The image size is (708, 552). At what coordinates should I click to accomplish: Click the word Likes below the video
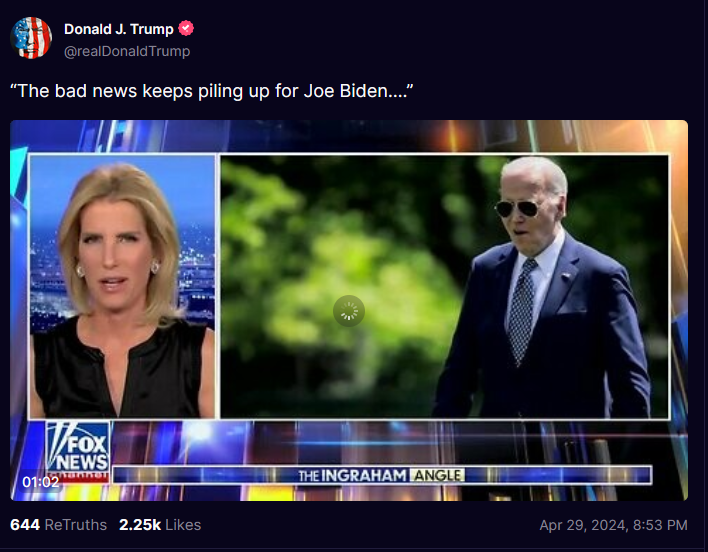coord(183,524)
